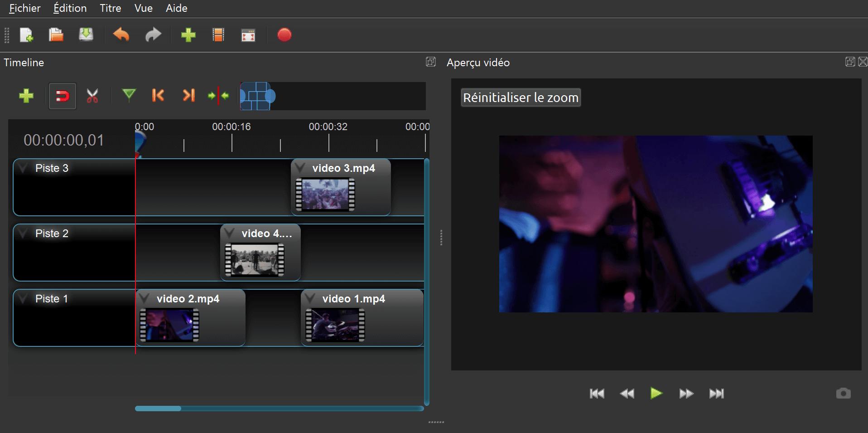Open the video 4 clip menu arrow
The width and height of the screenshot is (868, 433).
(x=229, y=234)
